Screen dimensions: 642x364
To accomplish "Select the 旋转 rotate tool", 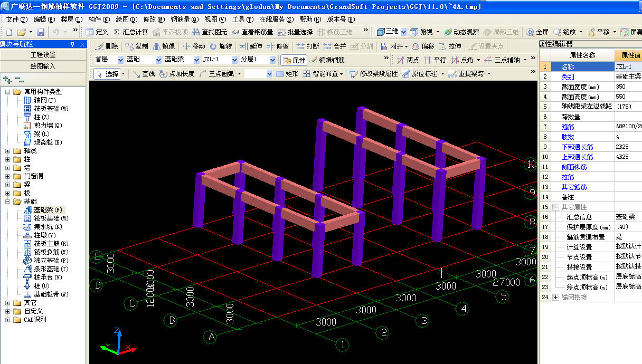I will (x=221, y=46).
